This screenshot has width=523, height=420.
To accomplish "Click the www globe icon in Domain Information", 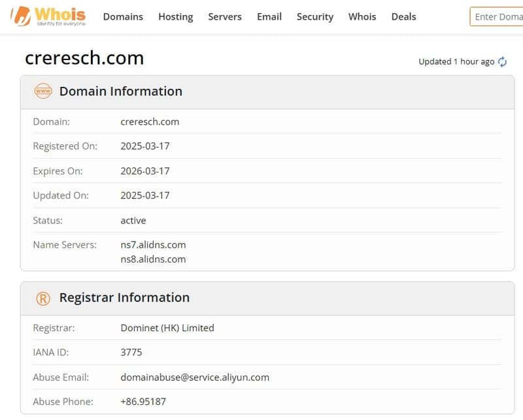I will pyautogui.click(x=43, y=91).
